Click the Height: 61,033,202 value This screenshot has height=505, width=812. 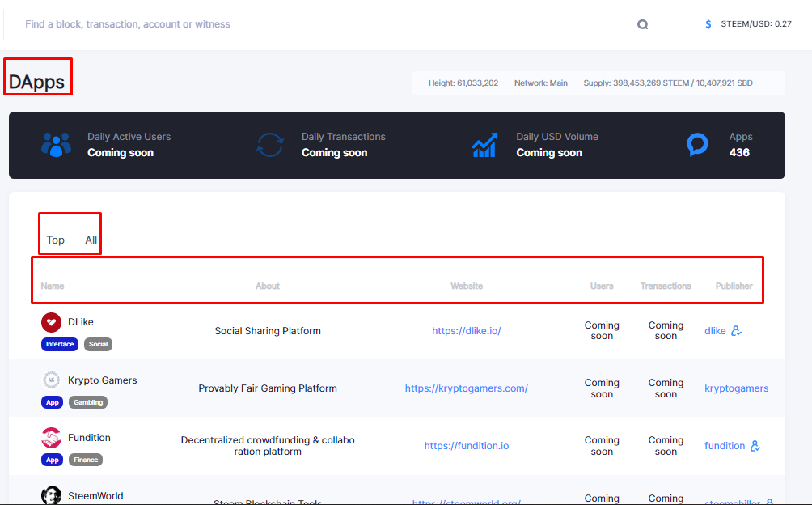pos(463,83)
